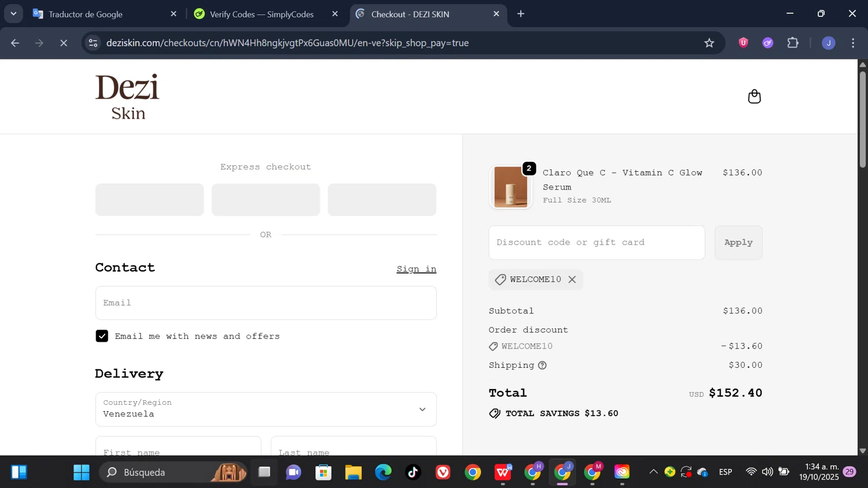Click the middle express checkout placeholder button
The height and width of the screenshot is (488, 868).
tap(266, 200)
